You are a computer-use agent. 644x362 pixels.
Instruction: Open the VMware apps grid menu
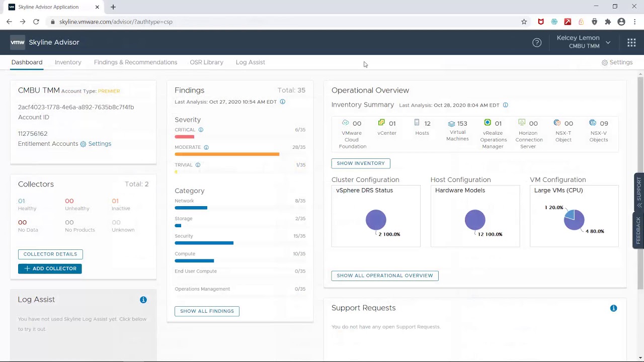(x=631, y=43)
